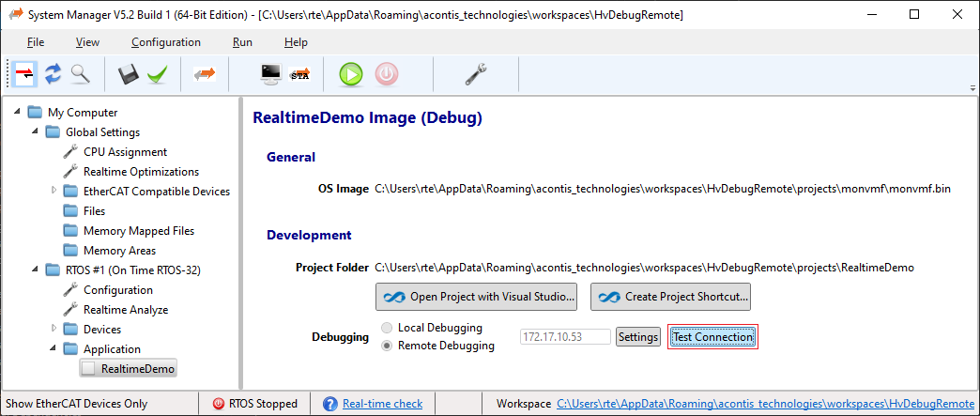
Task: Collapse the Global Settings tree node
Action: tap(36, 132)
